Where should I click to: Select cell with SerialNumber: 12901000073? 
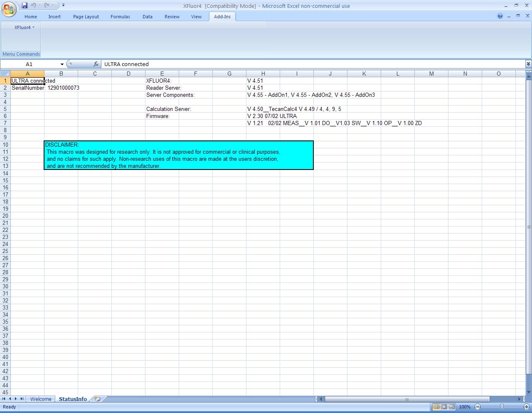[x=27, y=88]
